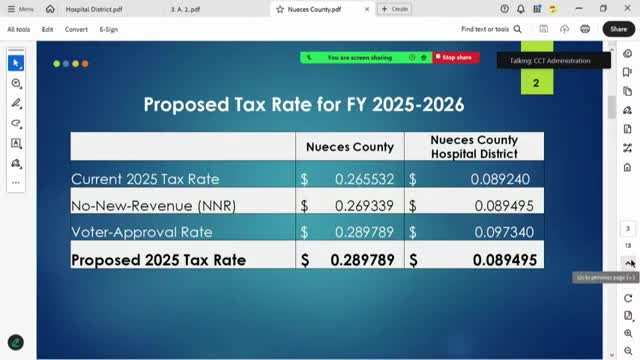Open more tools ellipsis in left toolbar
The width and height of the screenshot is (640, 360).
(x=16, y=183)
